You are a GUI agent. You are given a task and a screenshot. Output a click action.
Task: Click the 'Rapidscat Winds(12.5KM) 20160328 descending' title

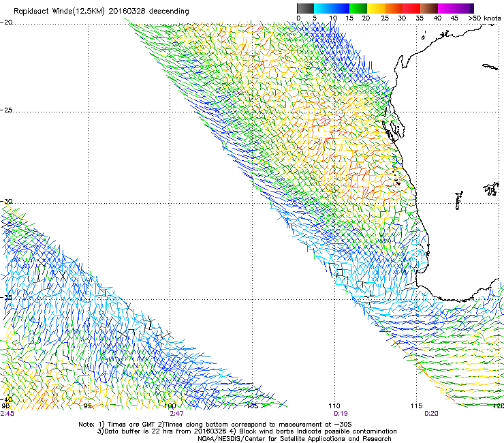pos(101,12)
